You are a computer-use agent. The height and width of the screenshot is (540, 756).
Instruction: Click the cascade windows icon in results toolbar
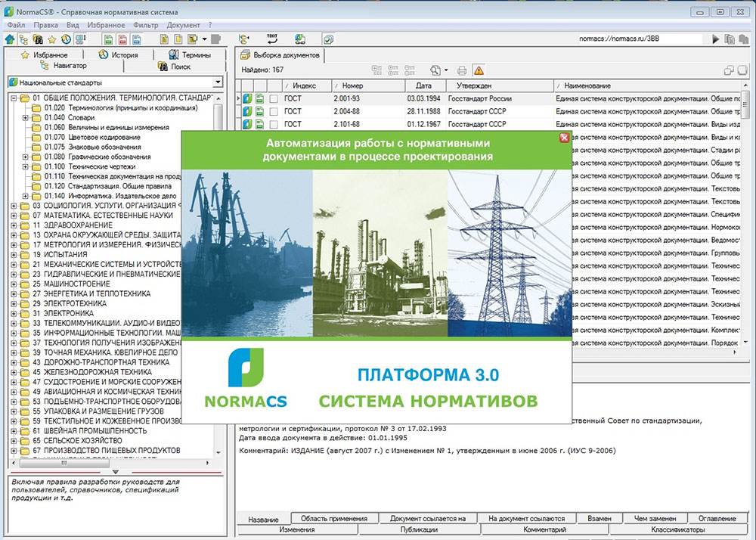pos(729,70)
